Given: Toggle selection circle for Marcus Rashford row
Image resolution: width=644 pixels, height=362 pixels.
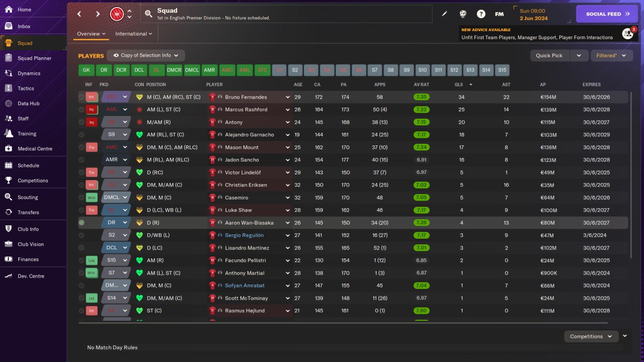Looking at the screenshot, I should click(82, 110).
